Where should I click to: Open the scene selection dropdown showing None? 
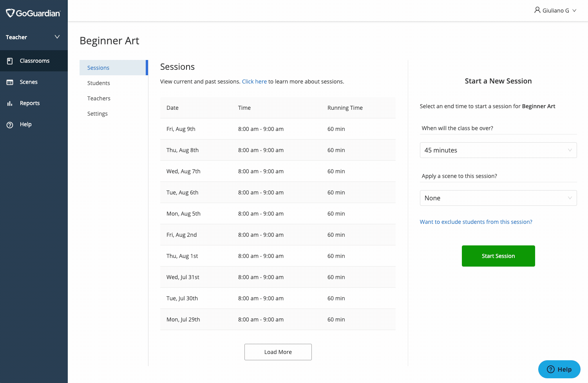(498, 198)
